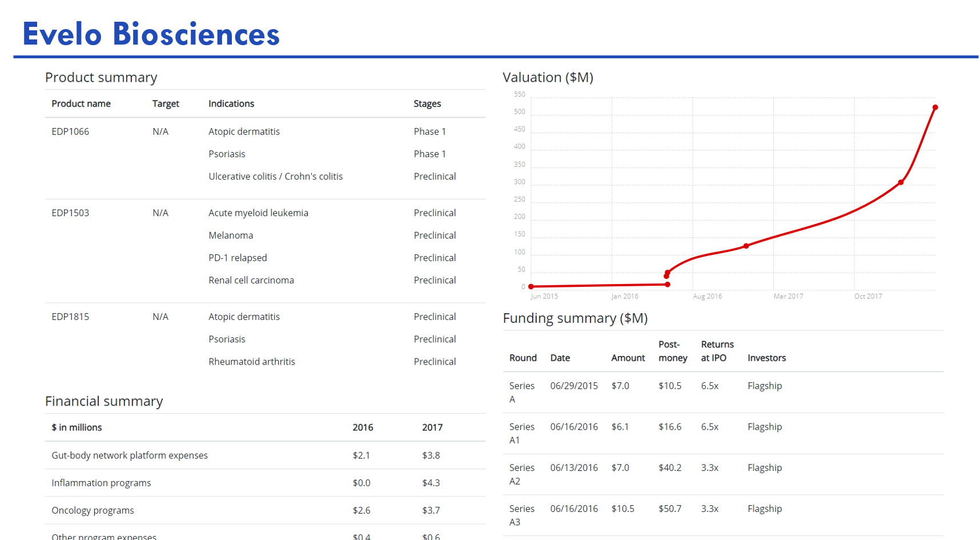980x540 pixels.
Task: Select the valuation data point near 120
Action: tap(746, 246)
